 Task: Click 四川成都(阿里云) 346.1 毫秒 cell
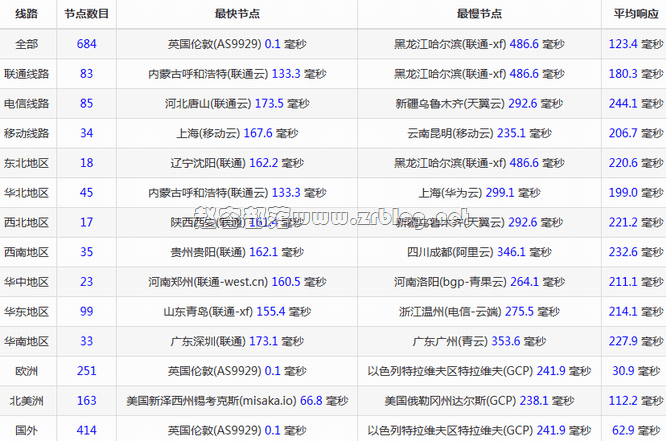[x=479, y=252]
